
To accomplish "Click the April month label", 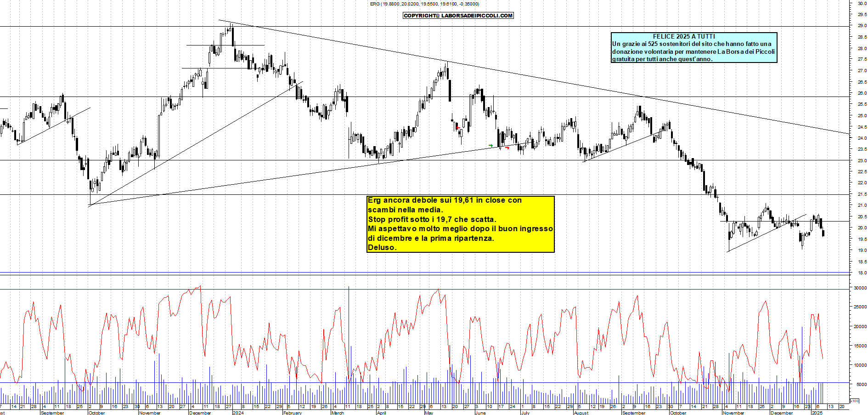I will [381, 413].
